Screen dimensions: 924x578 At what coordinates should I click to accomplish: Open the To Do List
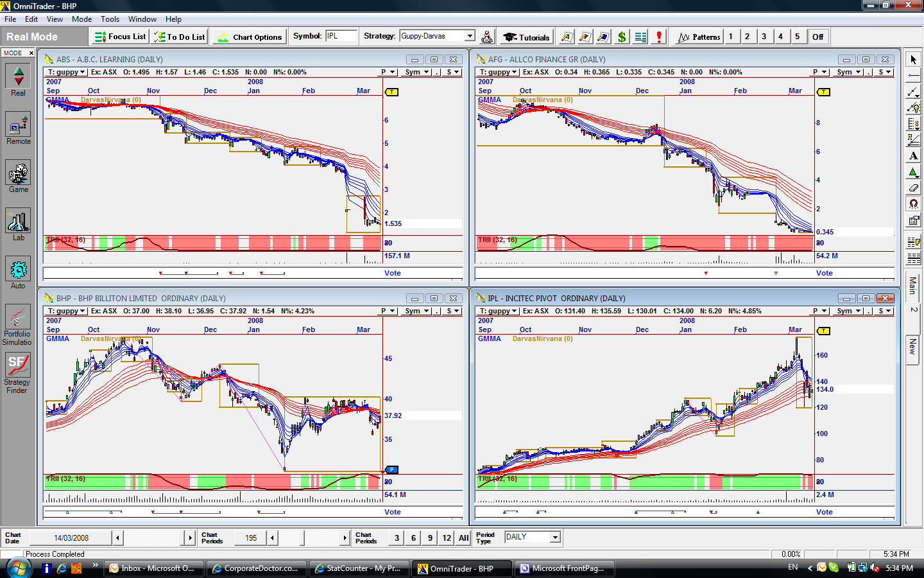pos(180,37)
